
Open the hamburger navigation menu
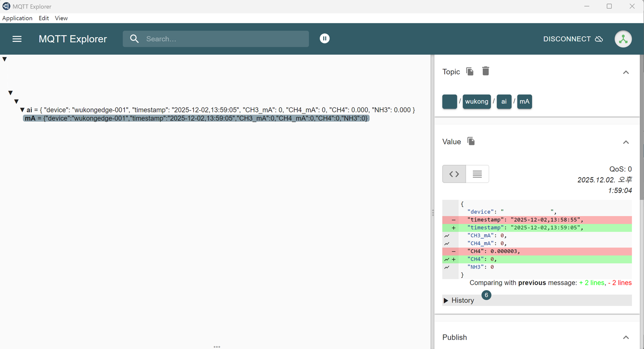(x=17, y=39)
